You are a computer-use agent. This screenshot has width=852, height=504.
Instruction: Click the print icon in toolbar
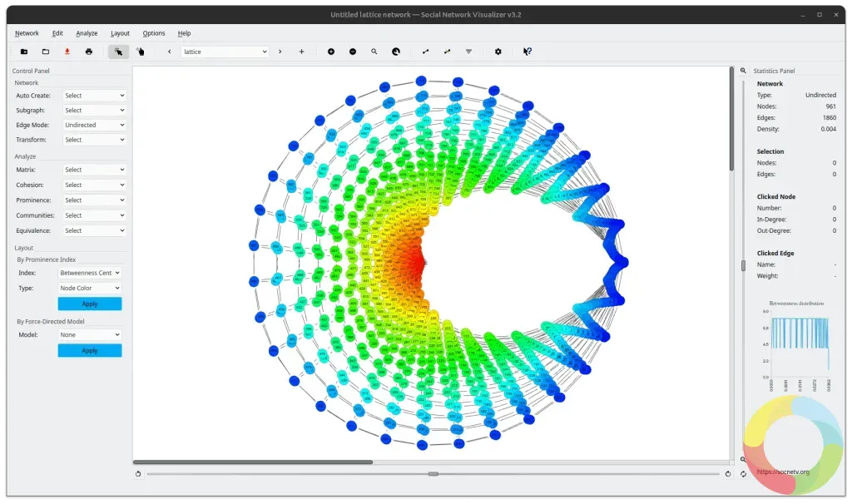click(x=88, y=52)
